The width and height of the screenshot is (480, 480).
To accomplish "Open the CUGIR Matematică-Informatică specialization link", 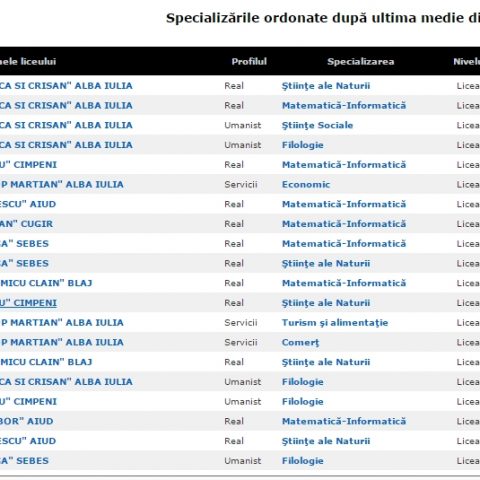I will coord(344,224).
